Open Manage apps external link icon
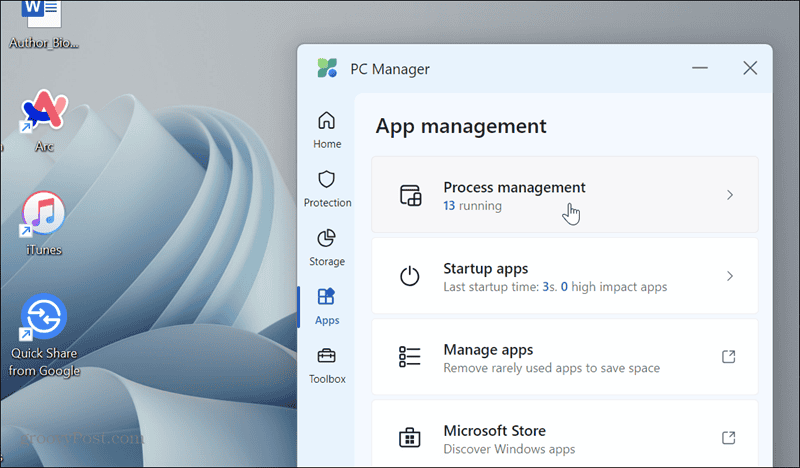 [729, 356]
